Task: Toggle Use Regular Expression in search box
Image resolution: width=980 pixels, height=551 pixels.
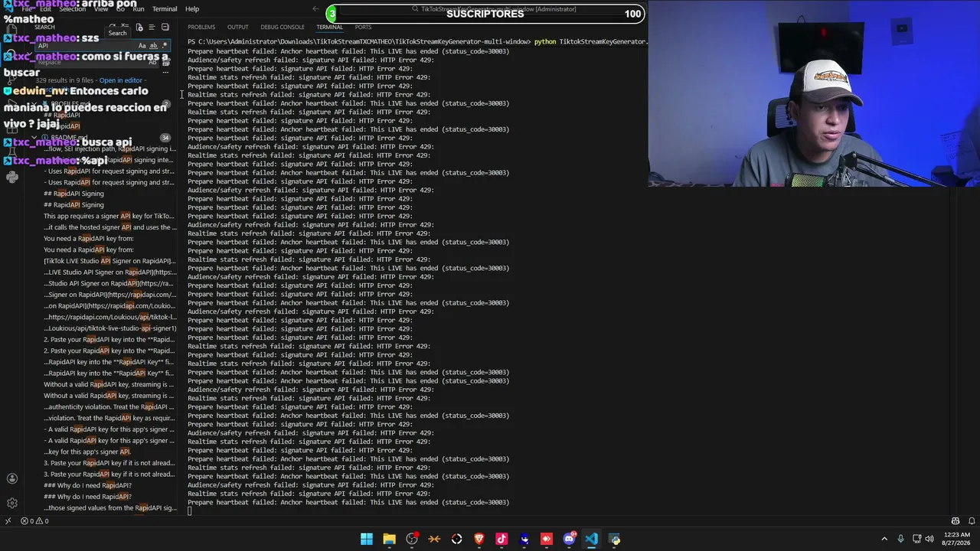Action: pyautogui.click(x=164, y=46)
